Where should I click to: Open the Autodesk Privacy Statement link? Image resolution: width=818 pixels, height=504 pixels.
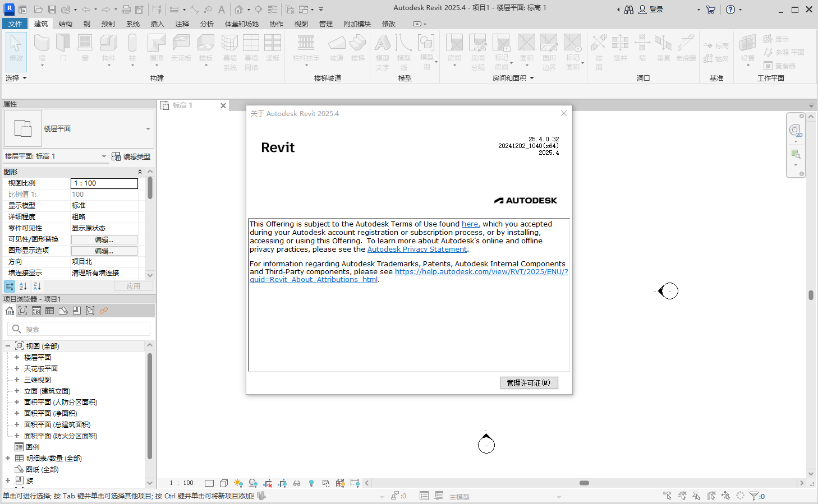coord(417,249)
